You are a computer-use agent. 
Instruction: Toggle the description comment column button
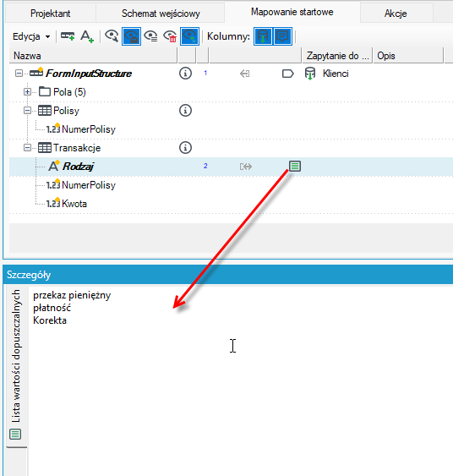click(282, 36)
